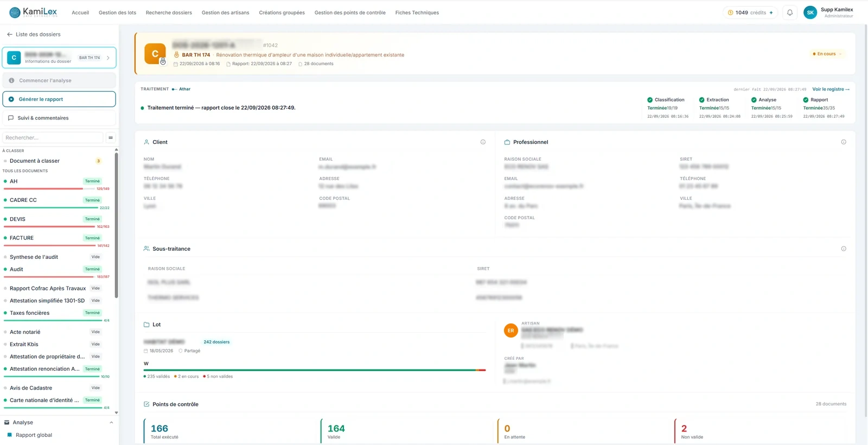Open the filter icon beside search box
This screenshot has width=868, height=445.
pyautogui.click(x=111, y=138)
